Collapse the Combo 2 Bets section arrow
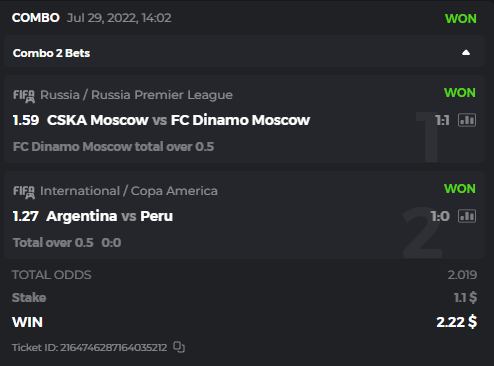 click(x=466, y=53)
